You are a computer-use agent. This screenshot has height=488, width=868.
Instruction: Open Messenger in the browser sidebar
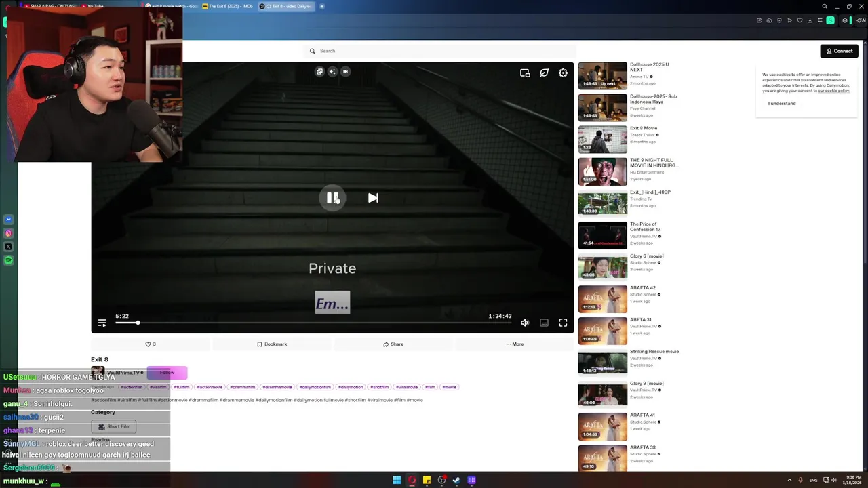8,220
